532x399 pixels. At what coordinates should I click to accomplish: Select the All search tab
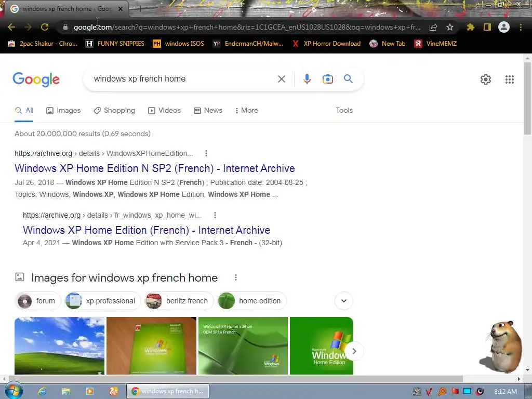click(x=24, y=111)
